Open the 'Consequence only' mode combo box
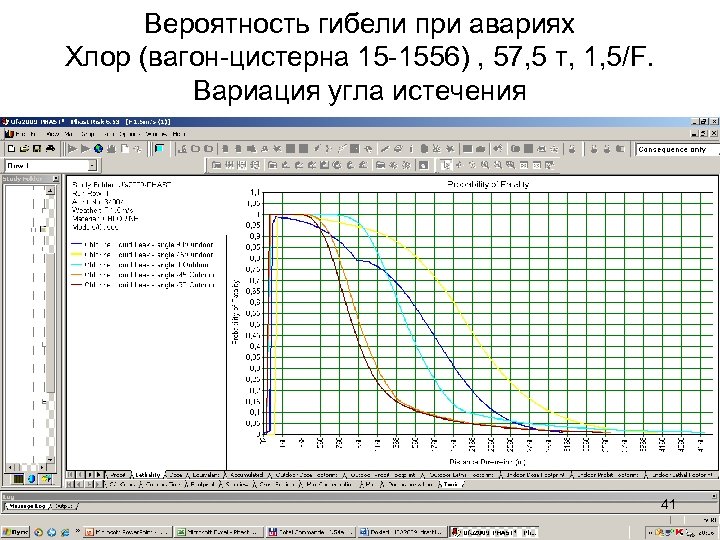 (x=677, y=149)
